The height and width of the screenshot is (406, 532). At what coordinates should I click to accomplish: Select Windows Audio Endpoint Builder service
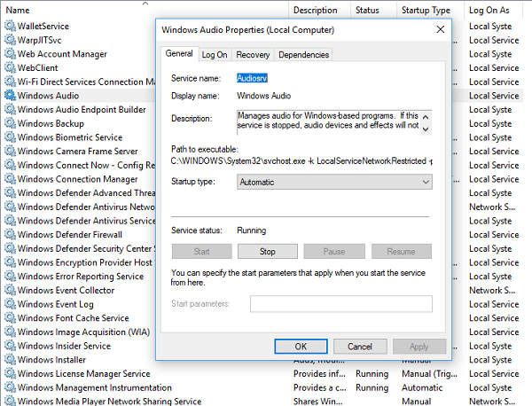[82, 110]
